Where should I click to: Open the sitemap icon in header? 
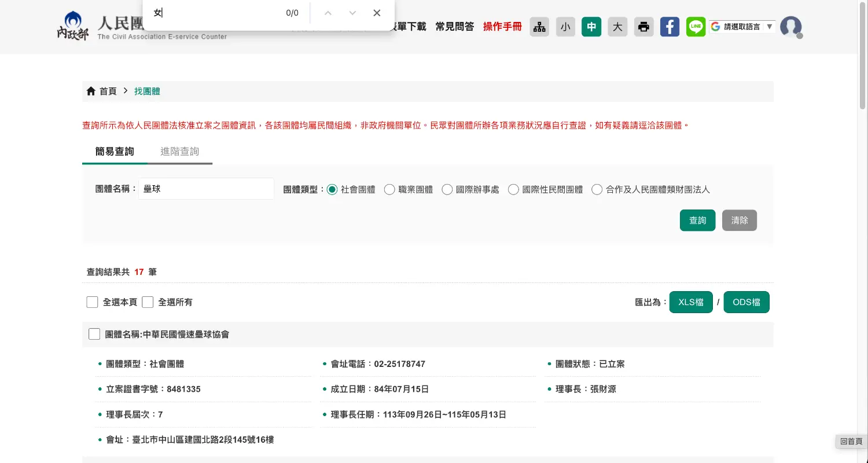pyautogui.click(x=539, y=27)
